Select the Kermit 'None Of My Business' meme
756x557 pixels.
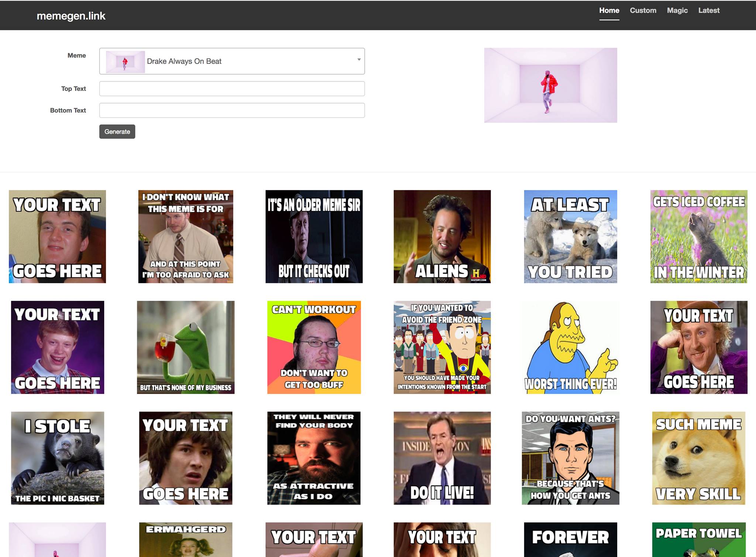pos(186,347)
